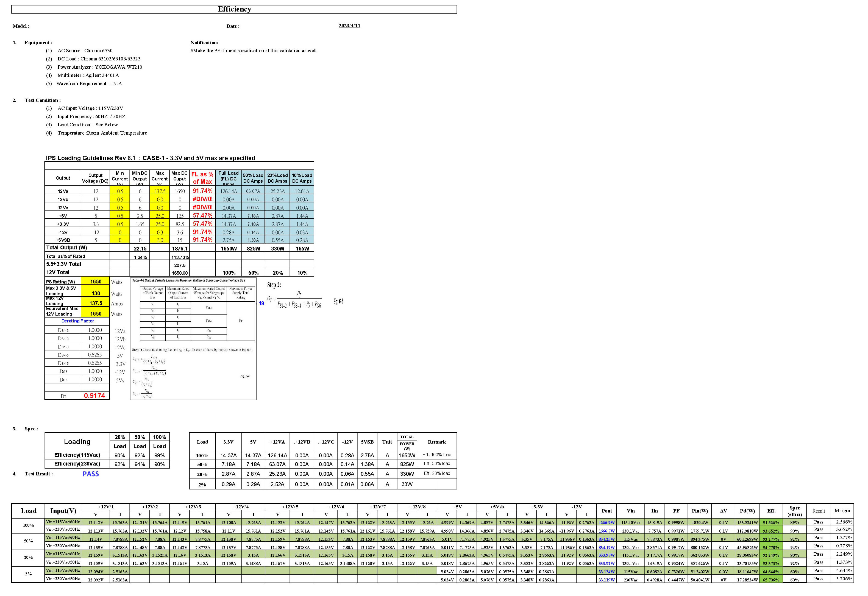Click 'Eff. 20% load' remark
This screenshot has height=596, width=868.
pyautogui.click(x=437, y=474)
